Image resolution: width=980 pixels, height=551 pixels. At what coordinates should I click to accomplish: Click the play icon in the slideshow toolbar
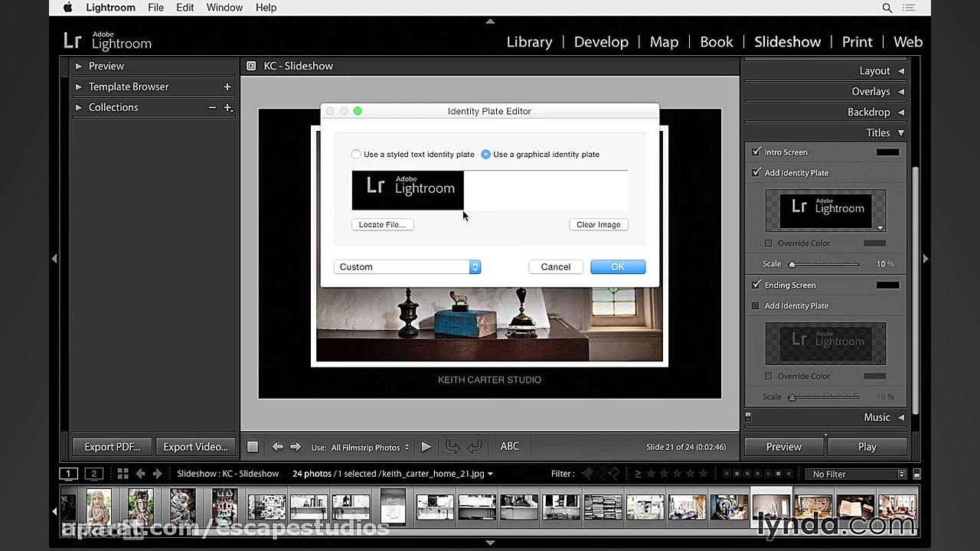point(426,446)
